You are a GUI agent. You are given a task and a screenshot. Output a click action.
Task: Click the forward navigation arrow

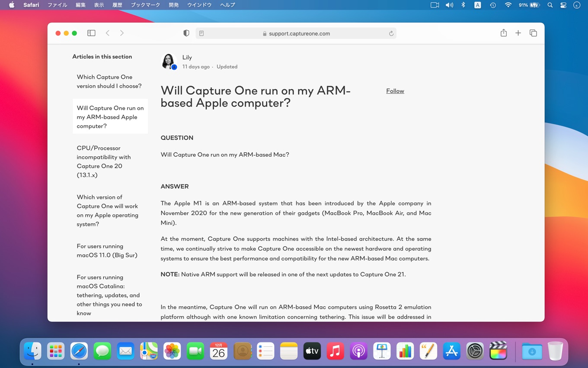click(x=122, y=33)
